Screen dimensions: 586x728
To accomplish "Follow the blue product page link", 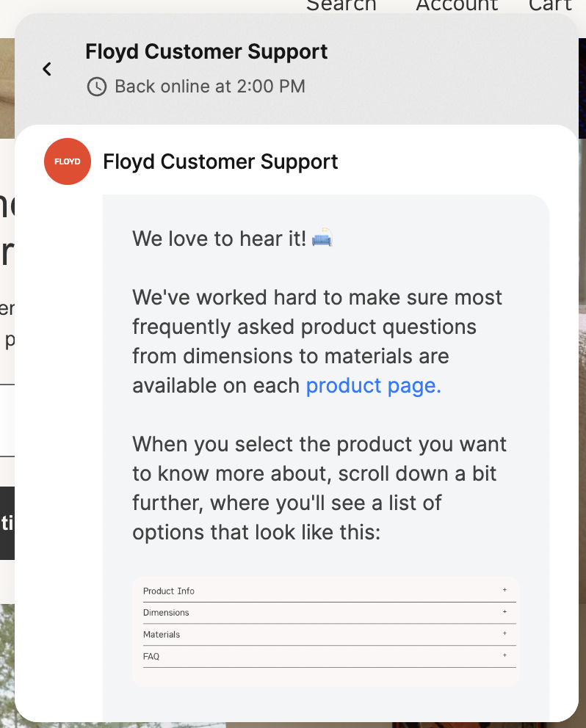I will pyautogui.click(x=374, y=386).
